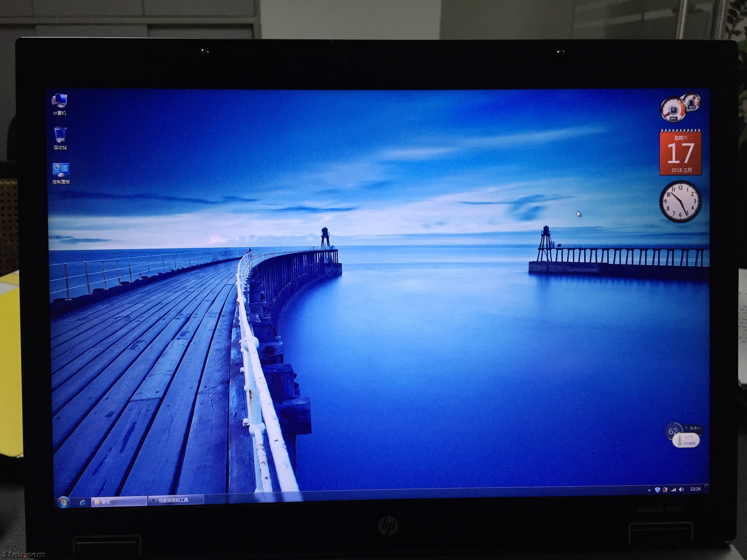Click the calendar gadget showing 17

point(680,153)
